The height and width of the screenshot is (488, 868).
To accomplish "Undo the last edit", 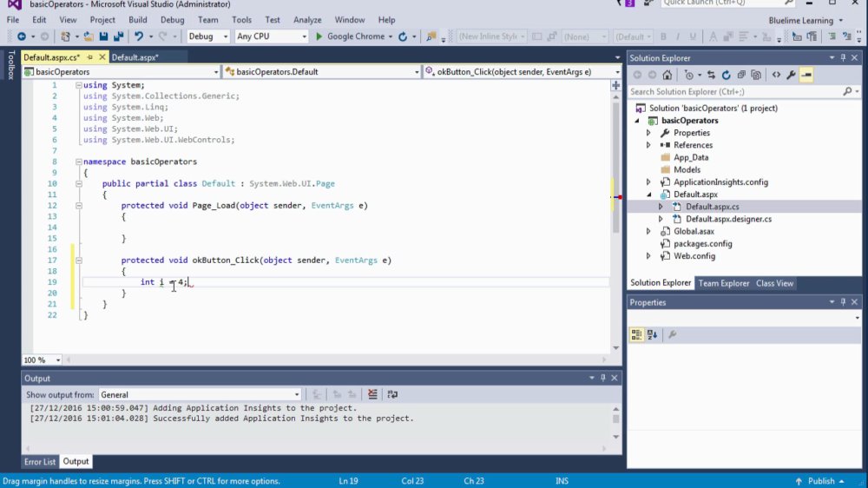I will pos(138,36).
